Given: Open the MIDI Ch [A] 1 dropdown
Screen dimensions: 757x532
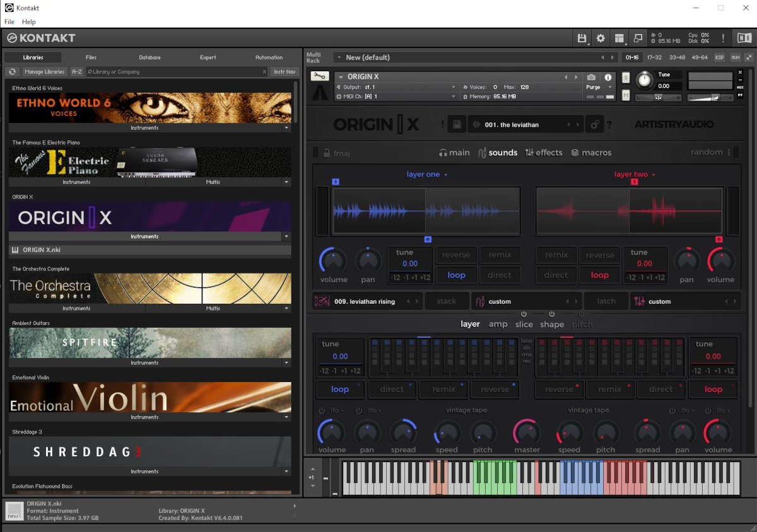Looking at the screenshot, I should coord(453,96).
